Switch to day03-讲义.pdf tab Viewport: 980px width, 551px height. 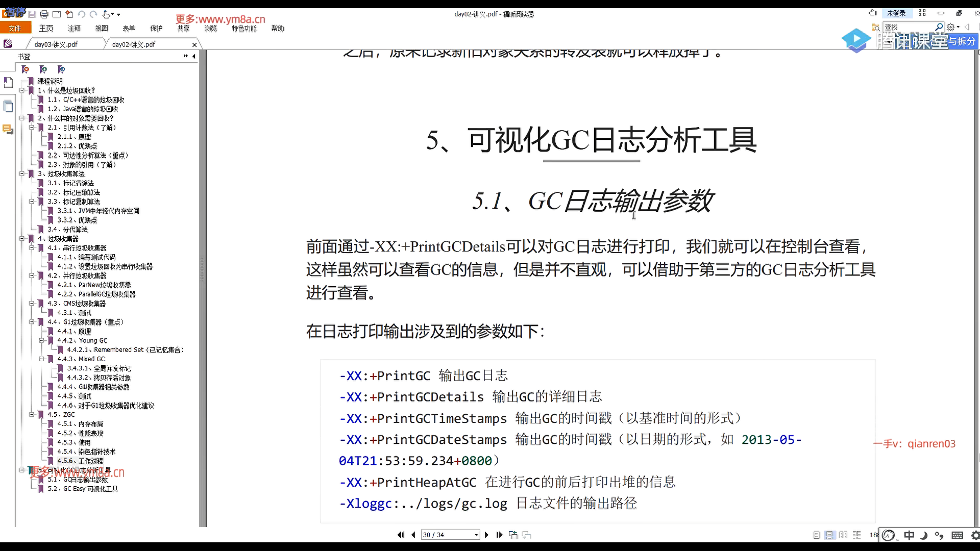[x=56, y=44]
